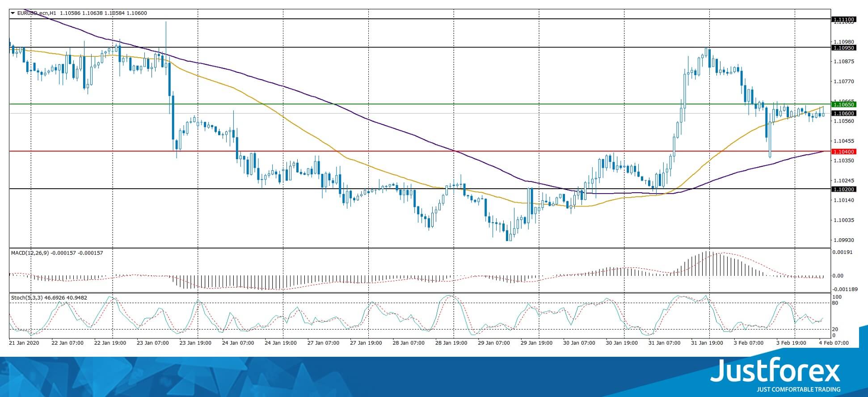Click the 31 Jan 19:00 time label

pos(707,343)
